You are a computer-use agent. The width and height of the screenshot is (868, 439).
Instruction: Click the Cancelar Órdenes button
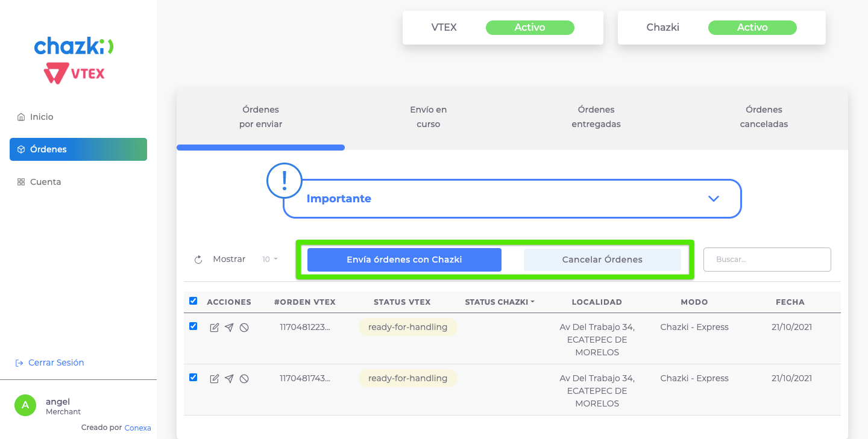[602, 260]
